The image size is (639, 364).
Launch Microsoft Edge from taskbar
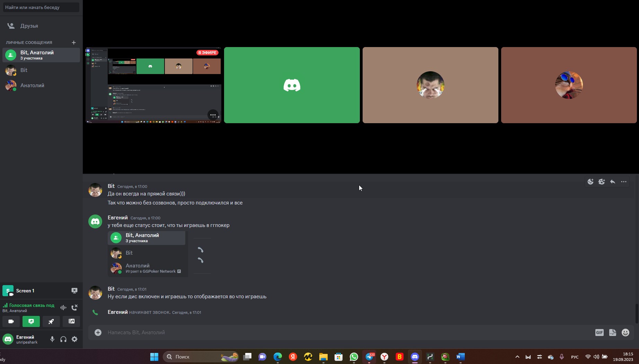coord(278,357)
